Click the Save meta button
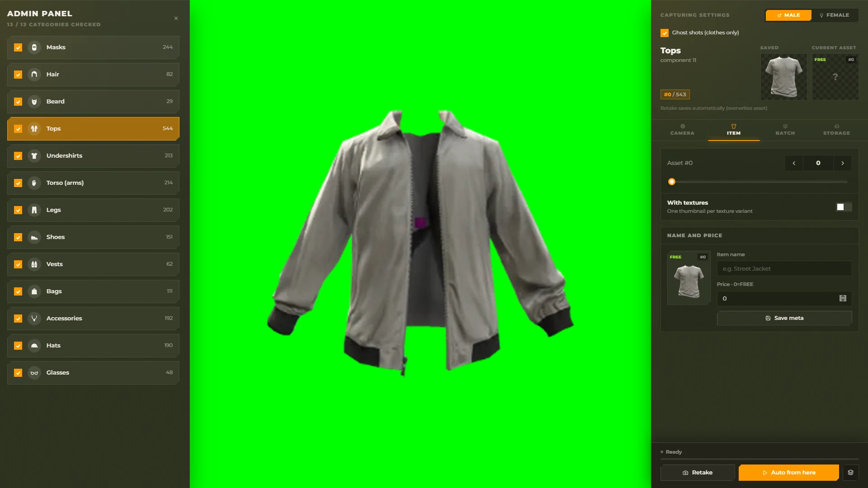 pyautogui.click(x=784, y=318)
